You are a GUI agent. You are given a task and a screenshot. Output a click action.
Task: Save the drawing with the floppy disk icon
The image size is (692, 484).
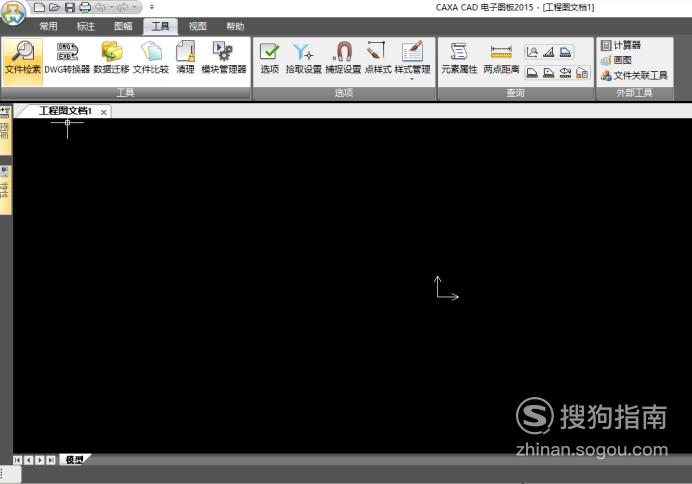point(70,7)
